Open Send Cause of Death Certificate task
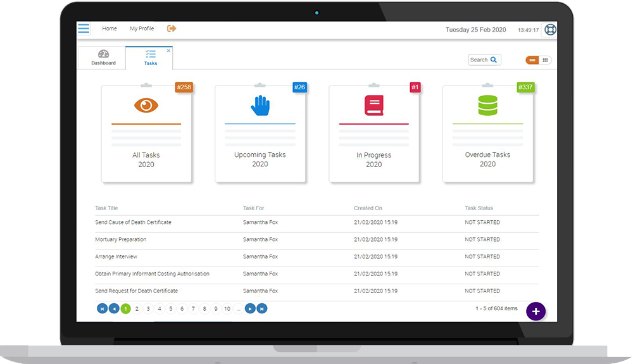Screen dimensions: 633x364 (133, 222)
